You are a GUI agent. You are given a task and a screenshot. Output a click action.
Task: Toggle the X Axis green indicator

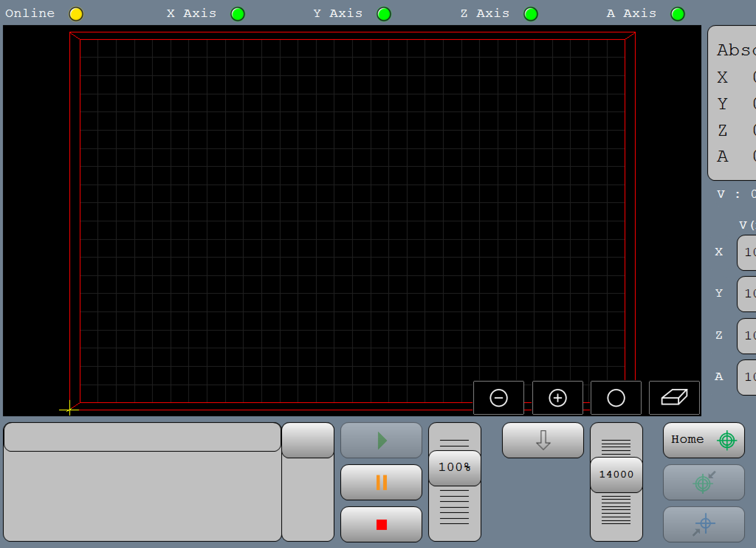[237, 14]
